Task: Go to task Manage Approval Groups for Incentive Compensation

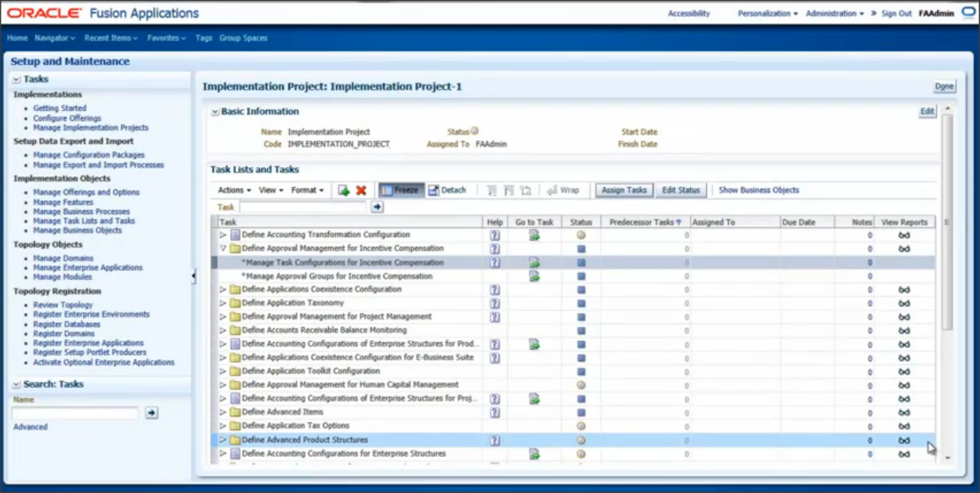Action: click(x=534, y=276)
